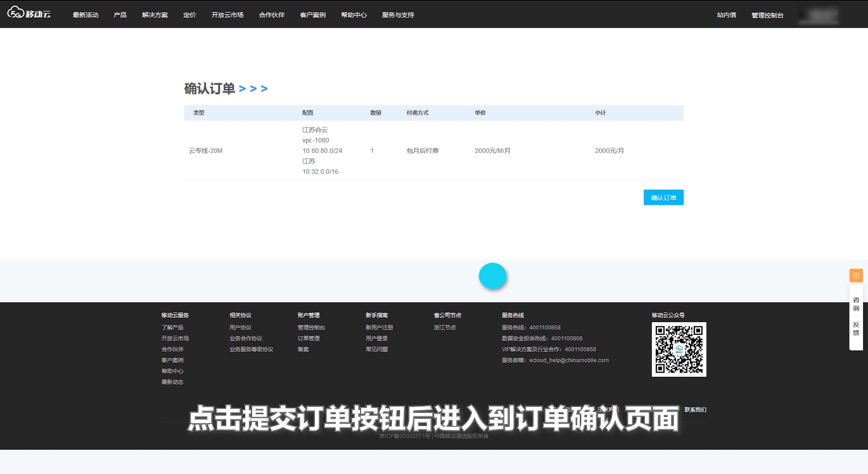Image resolution: width=868 pixels, height=474 pixels.
Task: Click the cyan circular cursor indicator
Action: click(492, 276)
